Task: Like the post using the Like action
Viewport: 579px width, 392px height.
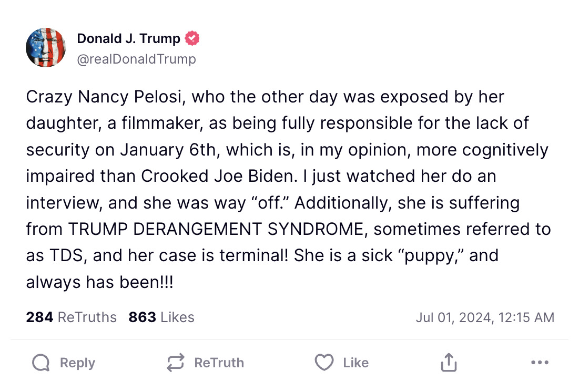Action: click(341, 363)
